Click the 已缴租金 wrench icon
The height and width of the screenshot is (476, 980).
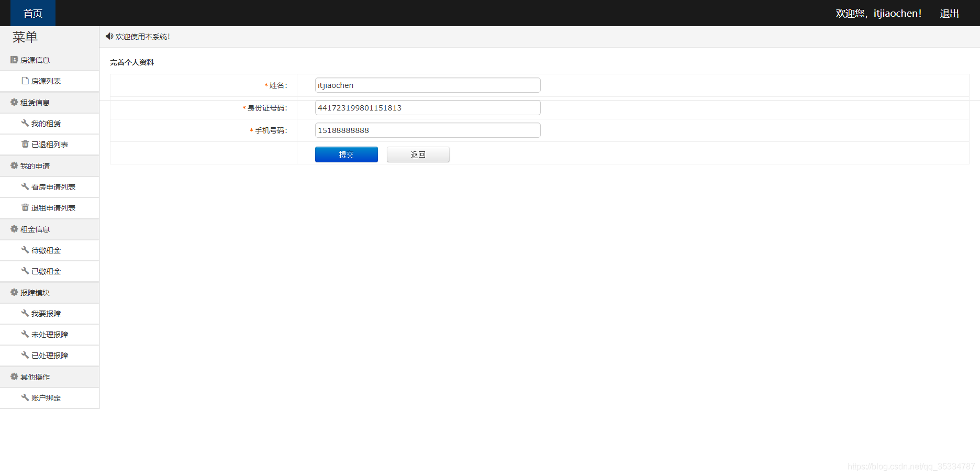(x=25, y=271)
